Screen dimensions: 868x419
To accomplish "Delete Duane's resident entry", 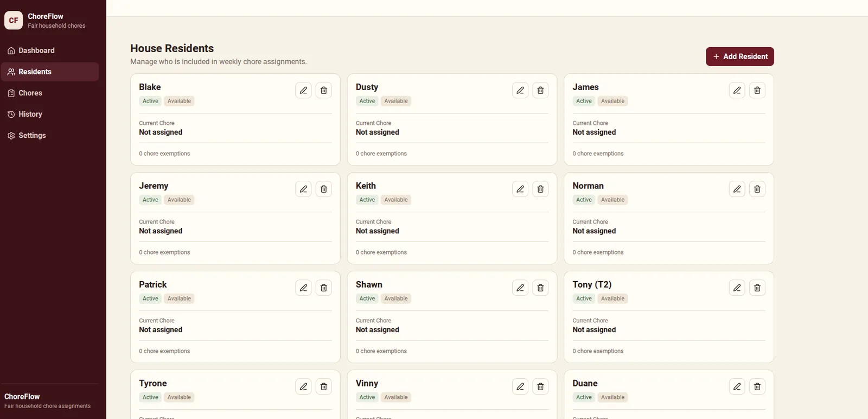I will [x=757, y=386].
